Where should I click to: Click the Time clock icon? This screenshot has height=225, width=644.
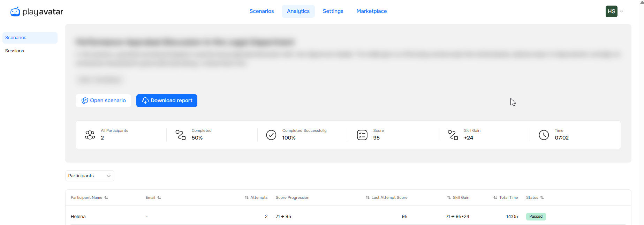[544, 135]
